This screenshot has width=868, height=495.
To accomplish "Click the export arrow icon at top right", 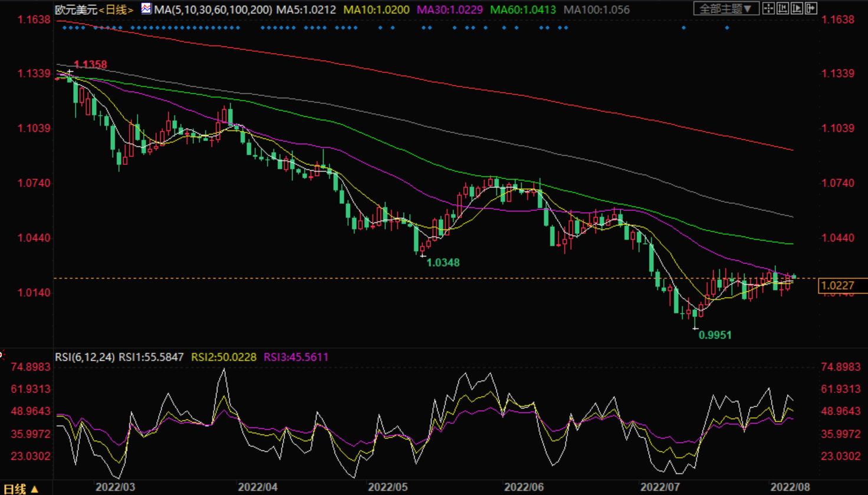I will click(811, 8).
